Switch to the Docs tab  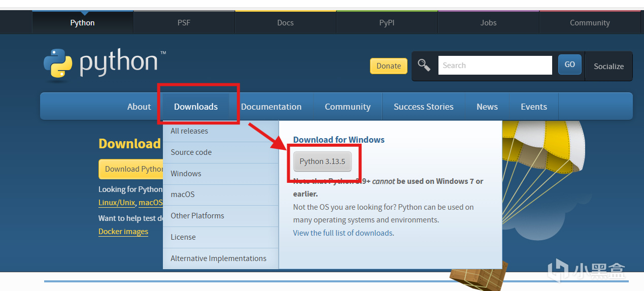pyautogui.click(x=285, y=23)
